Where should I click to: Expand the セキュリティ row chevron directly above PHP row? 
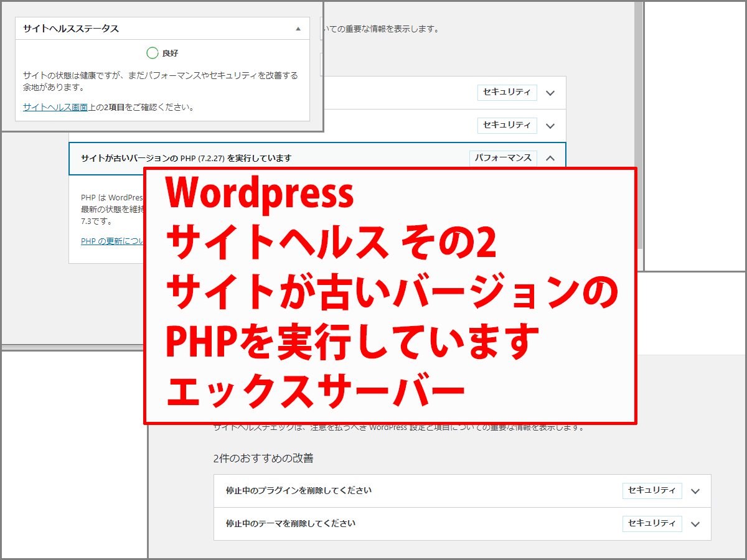pyautogui.click(x=550, y=126)
